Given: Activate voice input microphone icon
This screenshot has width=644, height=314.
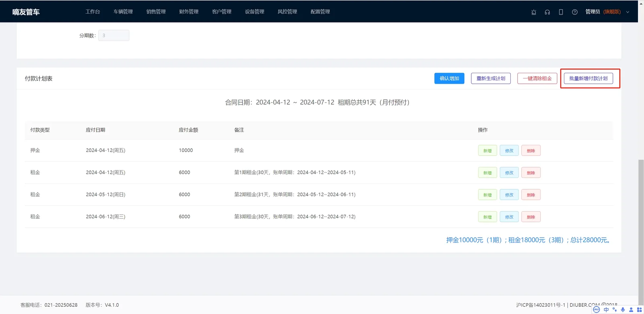Looking at the screenshot, I should pyautogui.click(x=623, y=310).
